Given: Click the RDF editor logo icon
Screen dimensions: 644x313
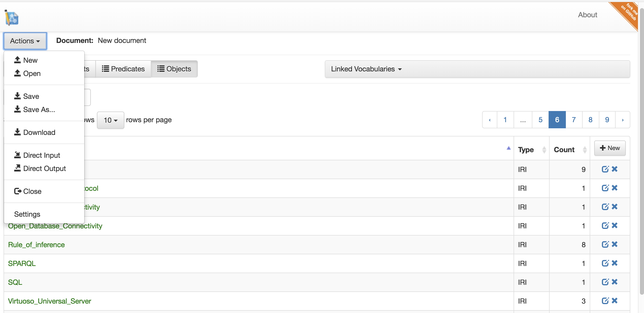Looking at the screenshot, I should 11,17.
